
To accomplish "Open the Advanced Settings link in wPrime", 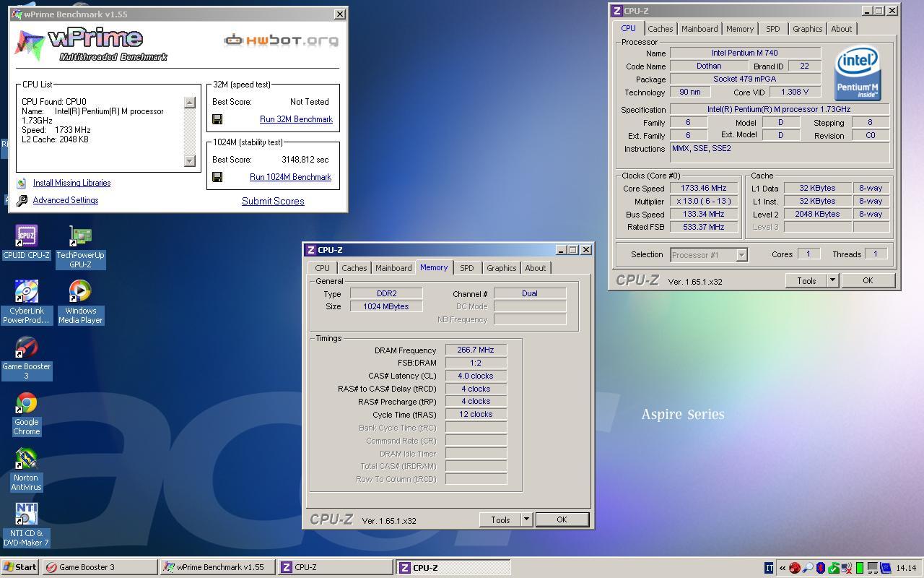I will (66, 200).
